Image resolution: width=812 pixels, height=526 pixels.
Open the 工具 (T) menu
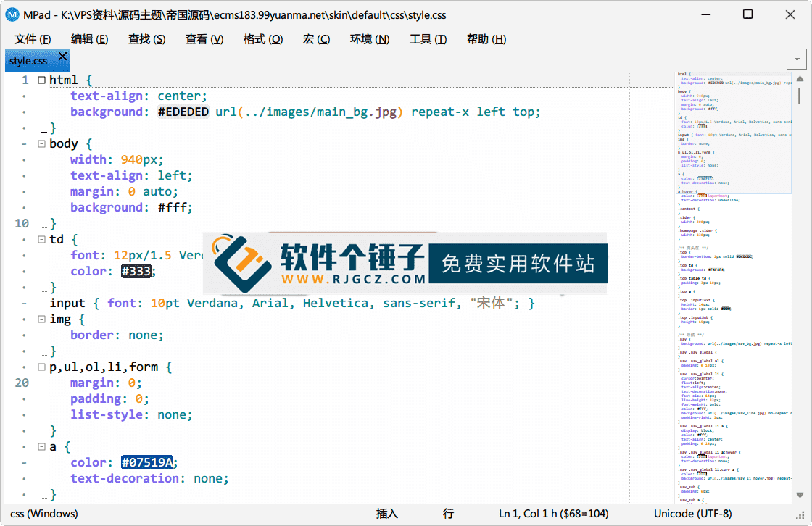point(428,39)
